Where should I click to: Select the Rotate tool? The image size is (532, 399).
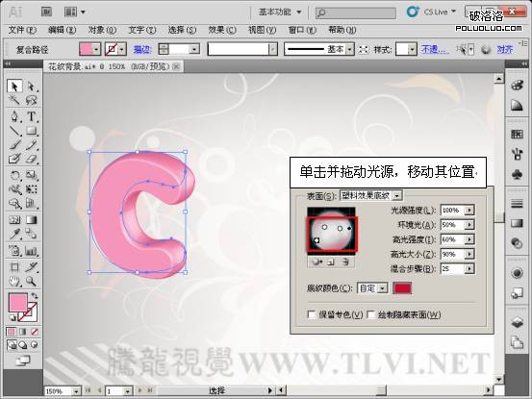(14, 175)
